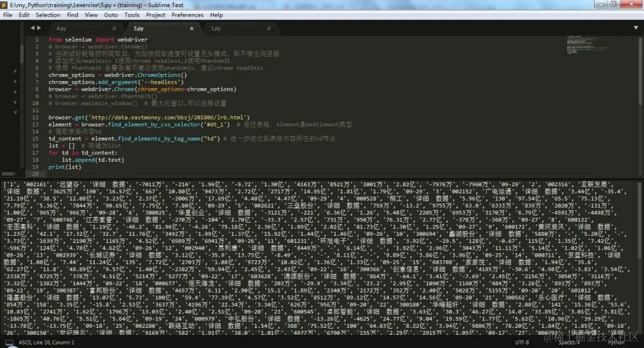Change the Python syntax in status bar
This screenshot has width=644, height=348.
click(x=616, y=342)
